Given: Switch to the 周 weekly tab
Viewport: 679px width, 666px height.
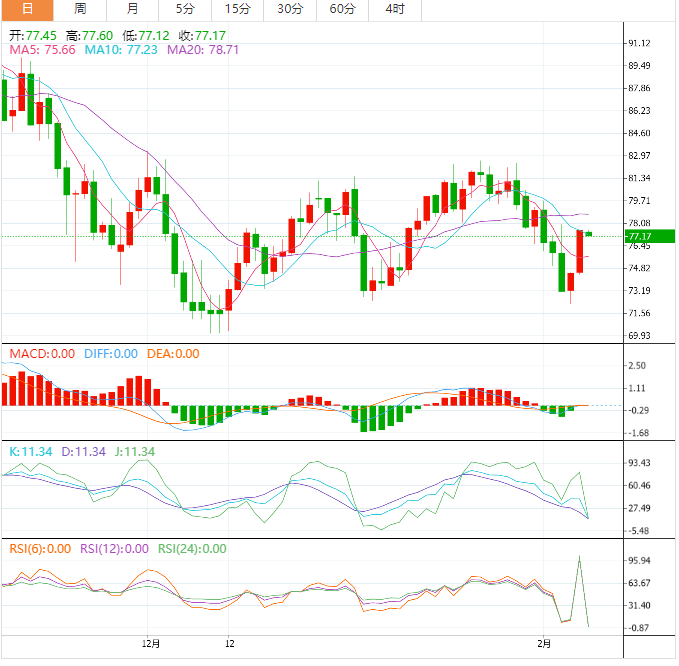Looking at the screenshot, I should [x=80, y=10].
